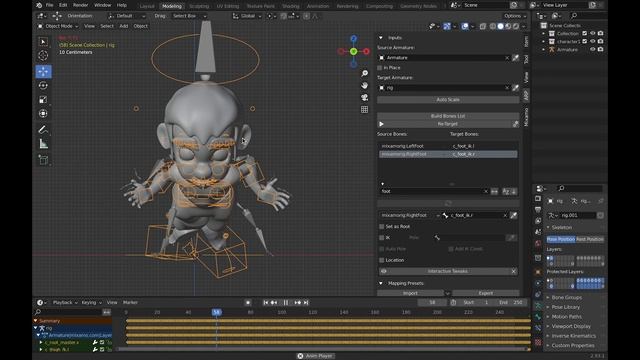
Task: Open the Object Mode dropdown
Action: (58, 26)
